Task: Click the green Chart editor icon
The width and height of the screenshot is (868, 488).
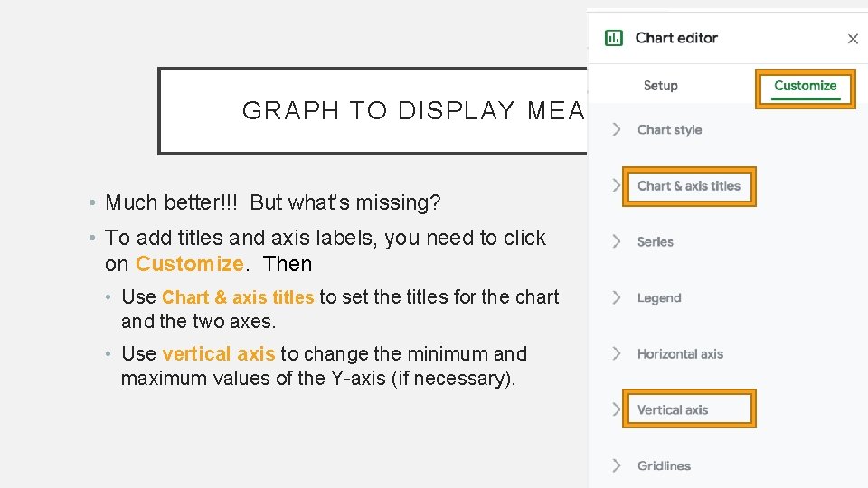Action: pyautogui.click(x=614, y=38)
